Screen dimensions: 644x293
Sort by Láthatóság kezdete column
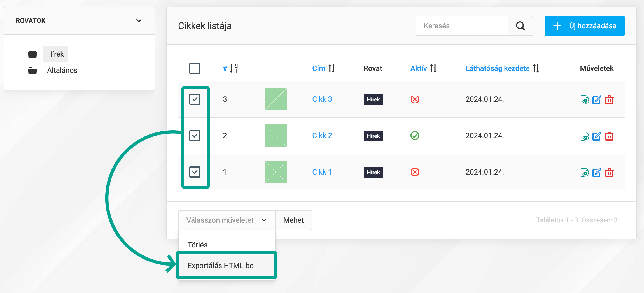(x=503, y=68)
